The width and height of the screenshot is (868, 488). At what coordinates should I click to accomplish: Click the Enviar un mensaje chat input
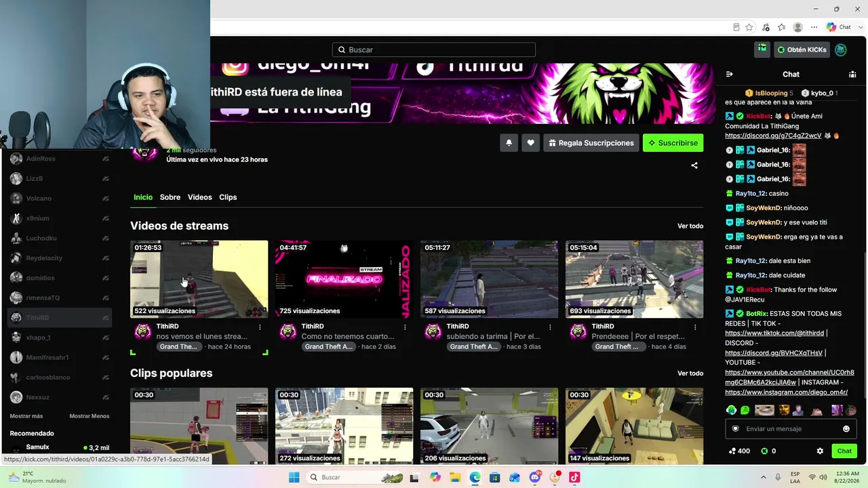[790, 429]
